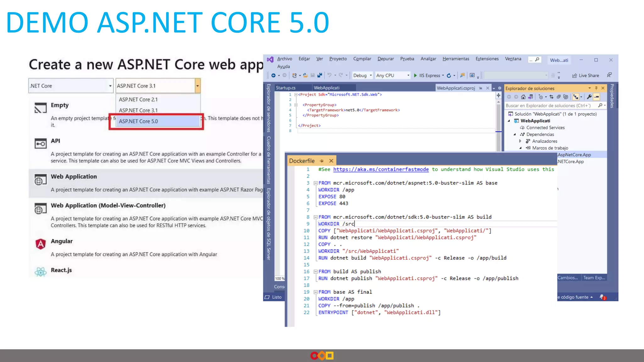The height and width of the screenshot is (362, 644).
Task: Open the Cambios... bottom tab
Action: click(x=568, y=278)
